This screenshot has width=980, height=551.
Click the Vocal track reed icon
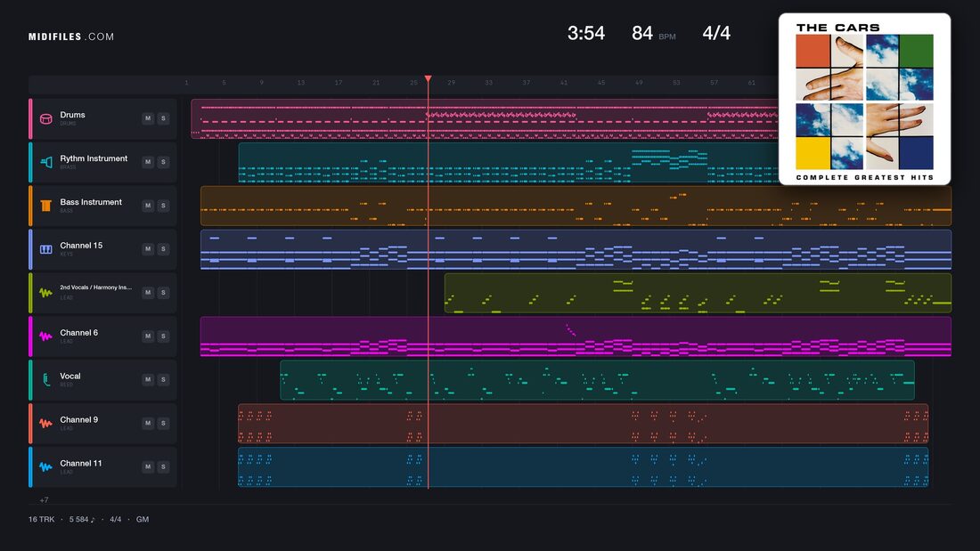pyautogui.click(x=46, y=380)
